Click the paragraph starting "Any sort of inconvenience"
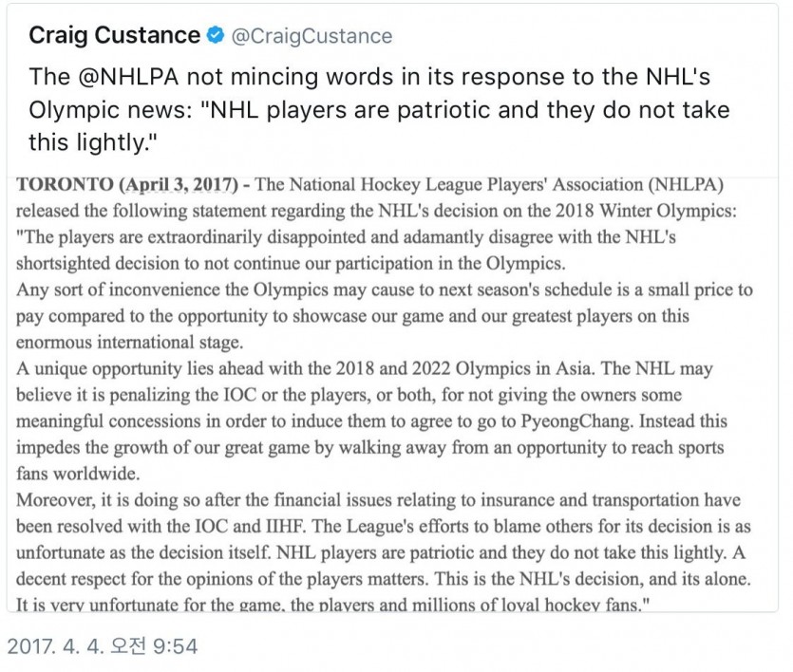This screenshot has width=793, height=672. [385, 316]
